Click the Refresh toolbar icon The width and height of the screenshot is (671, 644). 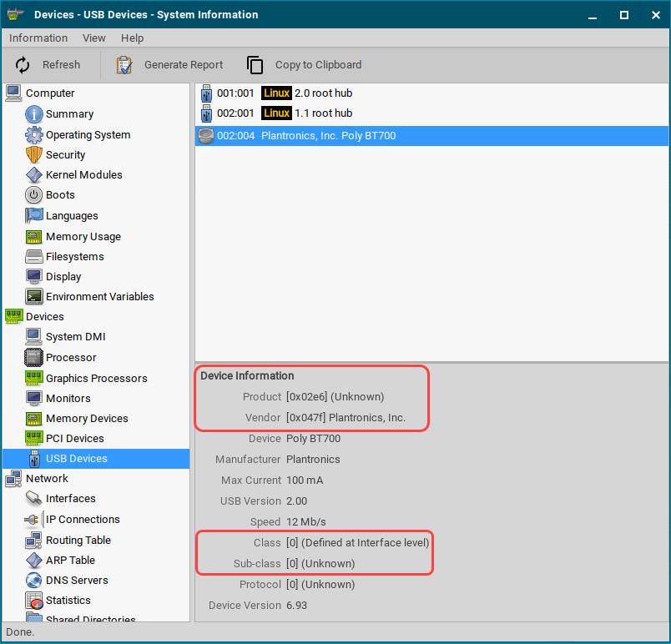click(x=22, y=64)
